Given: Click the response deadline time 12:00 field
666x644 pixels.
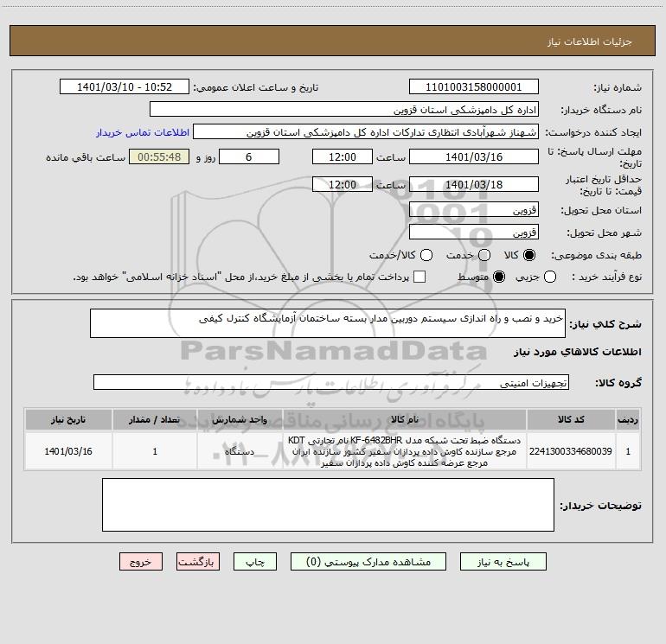Looking at the screenshot, I should 343,156.
